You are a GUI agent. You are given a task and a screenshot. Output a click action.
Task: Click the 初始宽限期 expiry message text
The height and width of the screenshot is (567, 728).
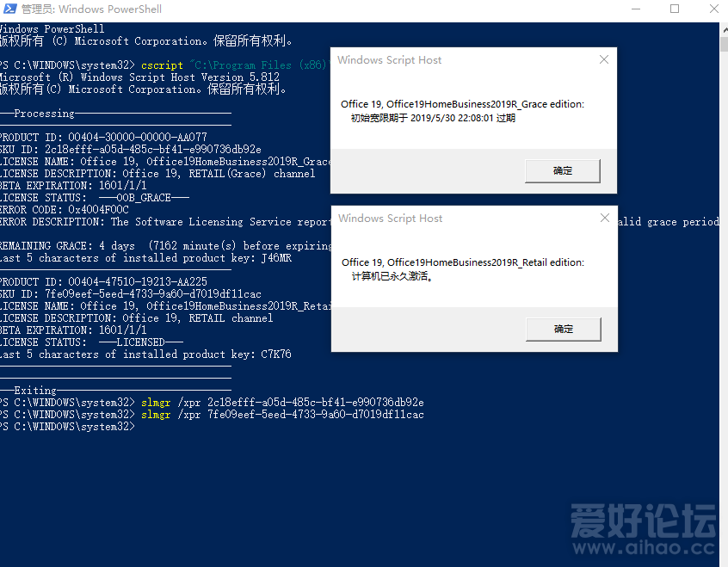coord(433,118)
